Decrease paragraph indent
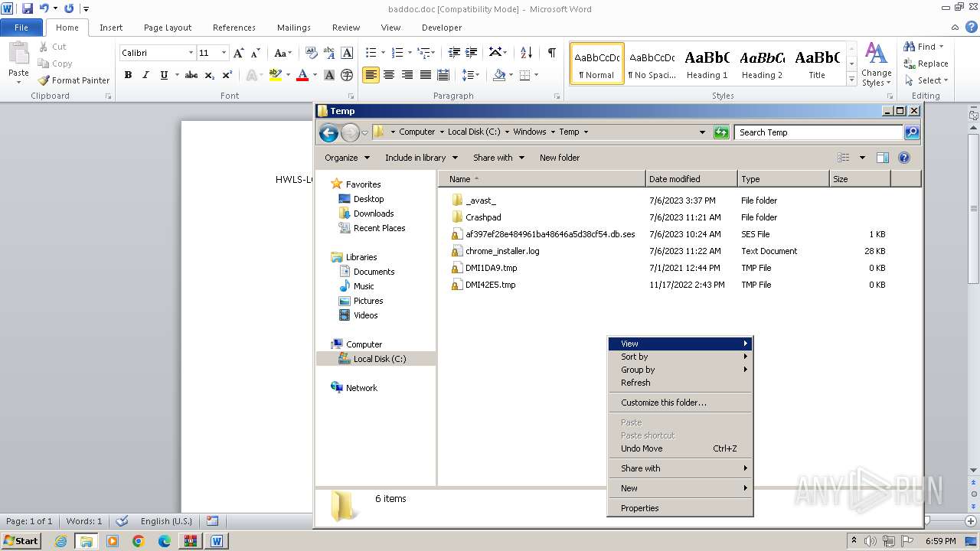 (454, 53)
